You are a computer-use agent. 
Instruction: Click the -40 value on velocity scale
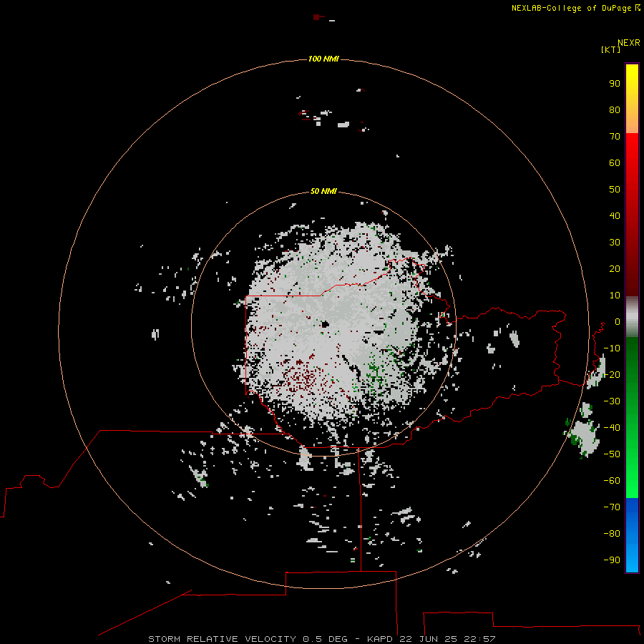pyautogui.click(x=612, y=428)
